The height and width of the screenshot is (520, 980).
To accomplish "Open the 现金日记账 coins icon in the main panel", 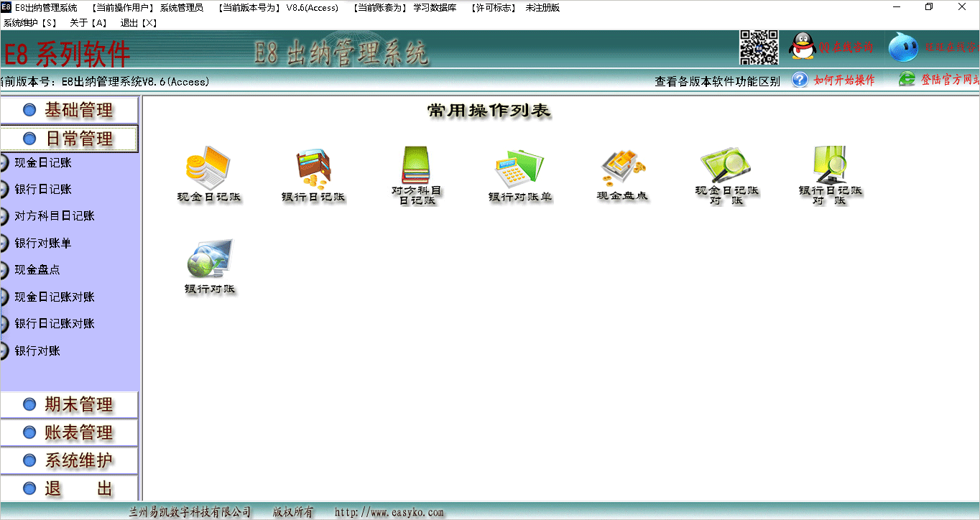I will coord(208,175).
